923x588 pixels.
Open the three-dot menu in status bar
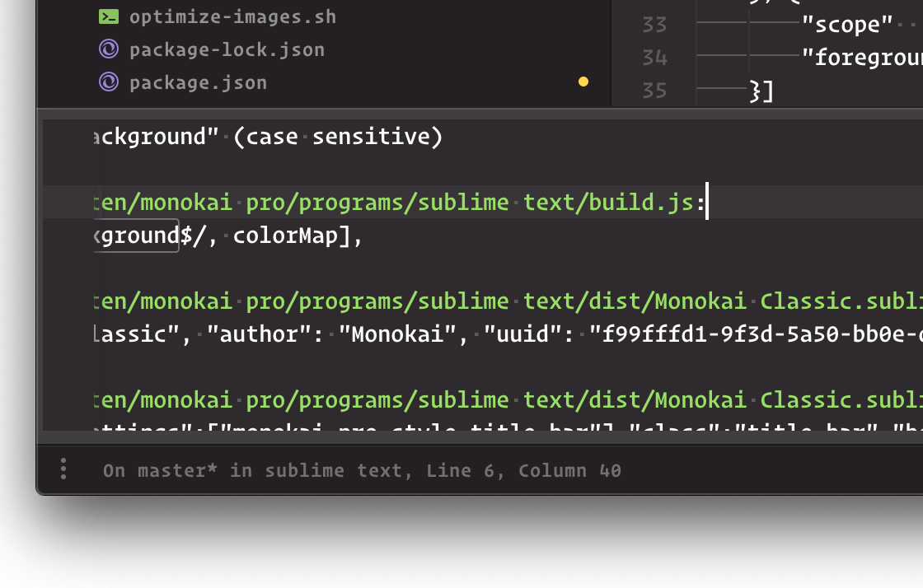(x=63, y=470)
